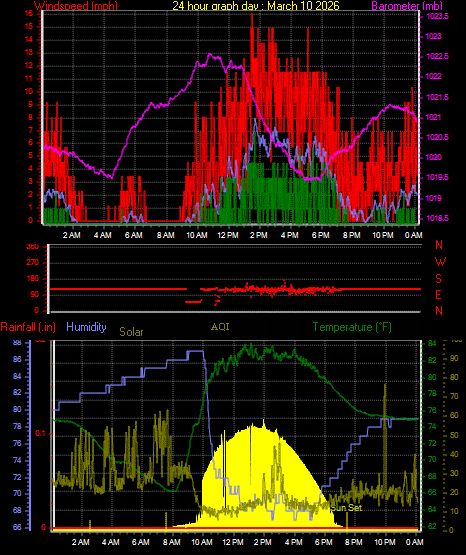Click the '1022.5' barometer axis value

pyautogui.click(x=438, y=56)
